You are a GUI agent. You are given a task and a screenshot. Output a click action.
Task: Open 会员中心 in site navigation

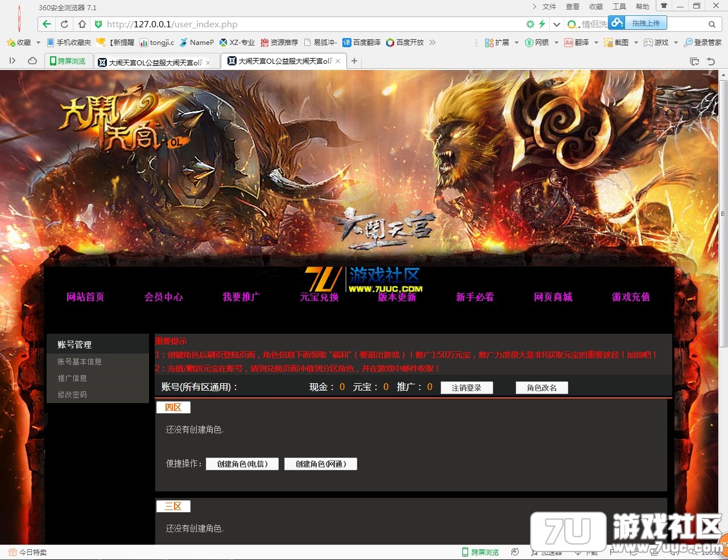164,297
